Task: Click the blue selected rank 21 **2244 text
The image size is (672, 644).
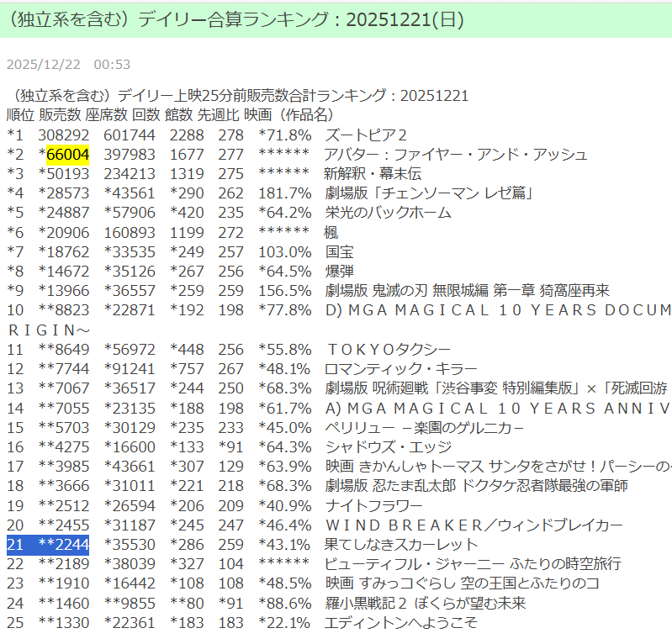Action: pos(48,544)
